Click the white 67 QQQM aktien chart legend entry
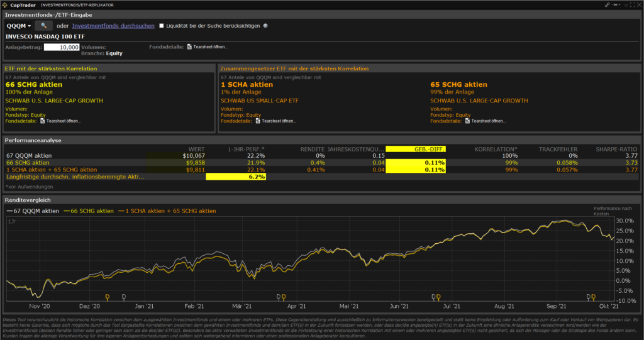Screen dimensions: 644x340 (x=33, y=211)
